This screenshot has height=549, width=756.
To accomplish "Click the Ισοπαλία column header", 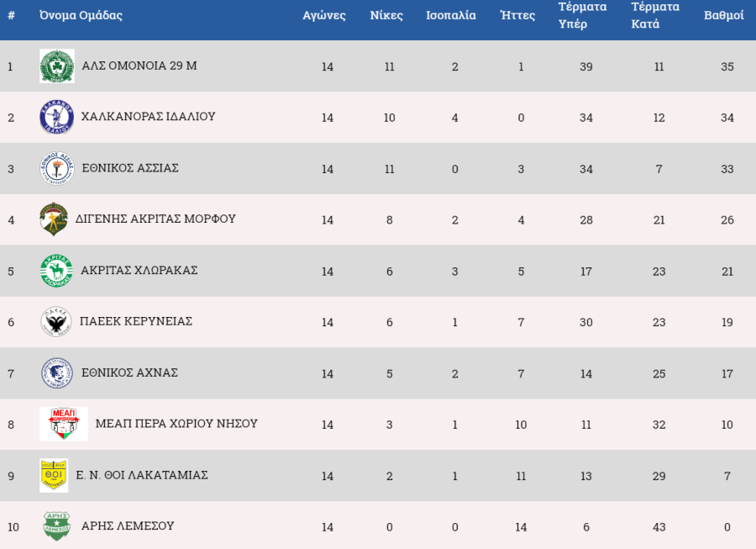I will (451, 15).
